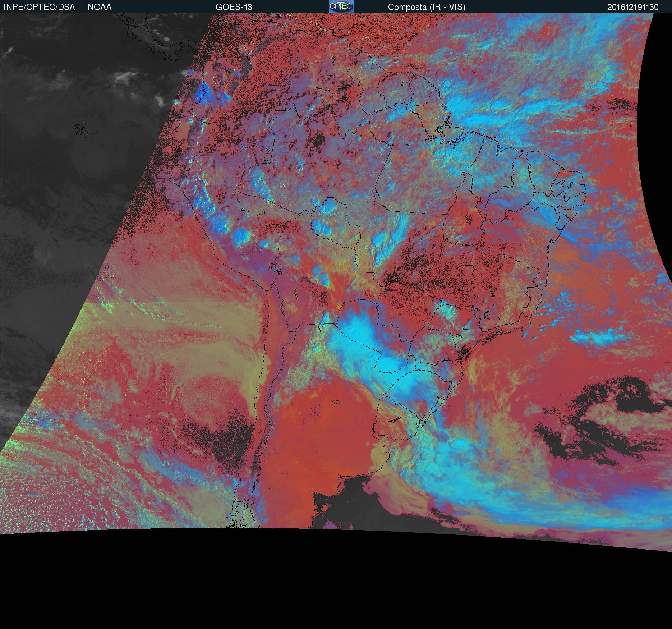Image resolution: width=672 pixels, height=629 pixels.
Task: Click the Composta (IR - VIS) title
Action: (x=427, y=7)
